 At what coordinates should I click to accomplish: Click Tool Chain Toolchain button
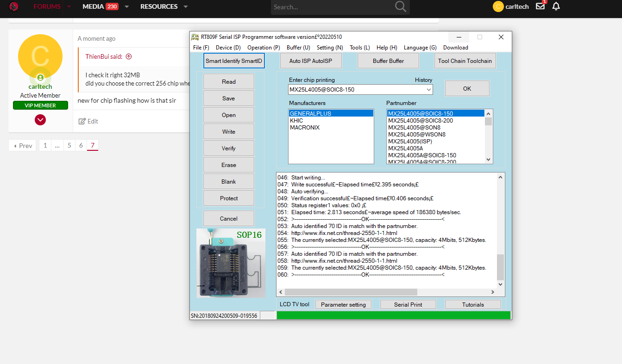(465, 61)
